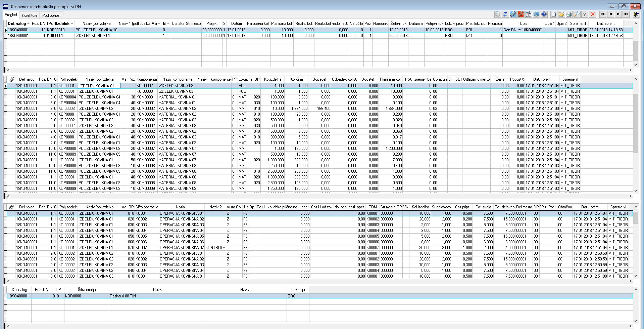Click the open folder toolbar icon
This screenshot has height=329, width=644.
561,14
